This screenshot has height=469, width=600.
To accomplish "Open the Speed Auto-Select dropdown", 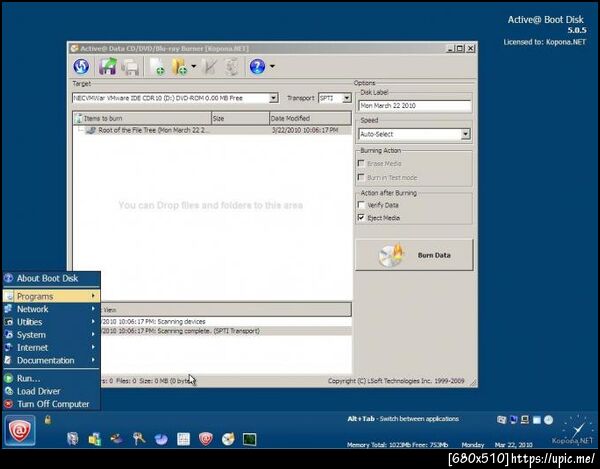I will pos(465,134).
